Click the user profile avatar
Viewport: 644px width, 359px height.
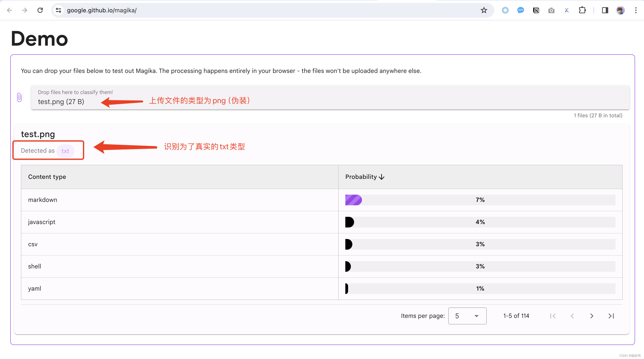pos(620,10)
